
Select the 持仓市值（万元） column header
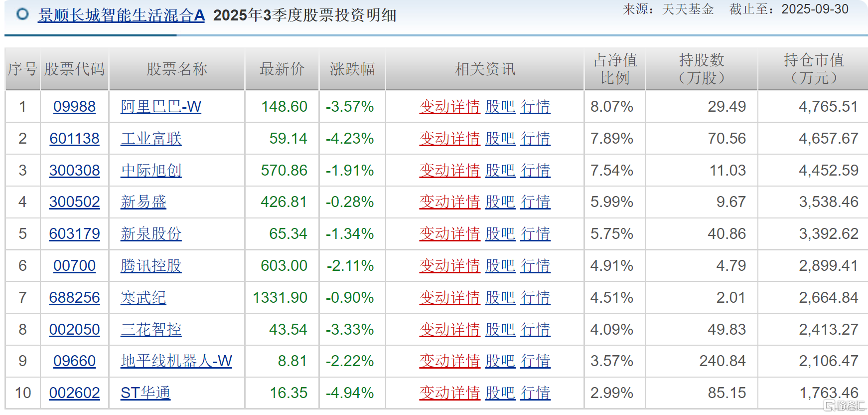click(x=814, y=69)
